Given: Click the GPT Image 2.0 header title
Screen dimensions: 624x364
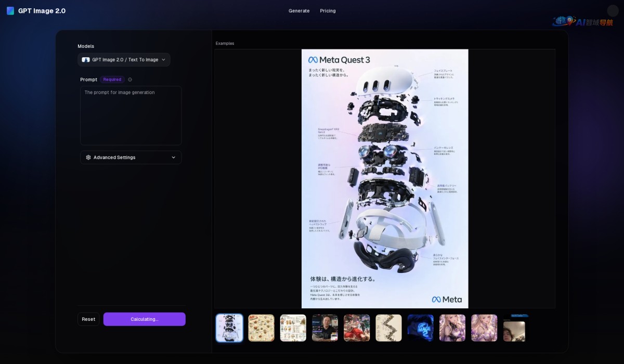Looking at the screenshot, I should pyautogui.click(x=42, y=11).
